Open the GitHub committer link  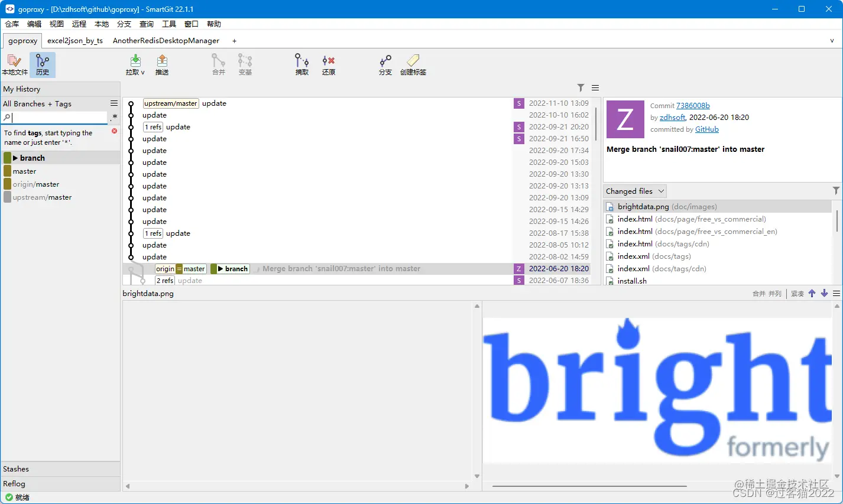707,129
